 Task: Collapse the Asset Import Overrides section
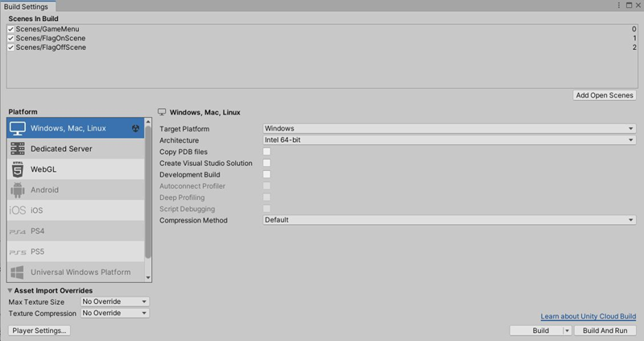(10, 290)
